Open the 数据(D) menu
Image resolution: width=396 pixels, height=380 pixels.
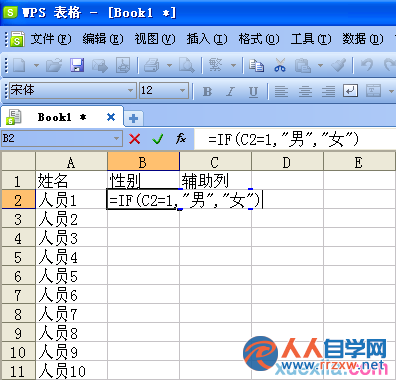tap(363, 39)
